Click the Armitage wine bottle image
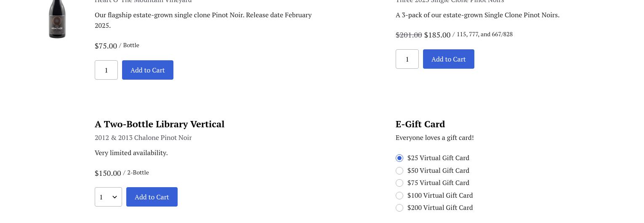The width and height of the screenshot is (644, 223). (x=57, y=19)
